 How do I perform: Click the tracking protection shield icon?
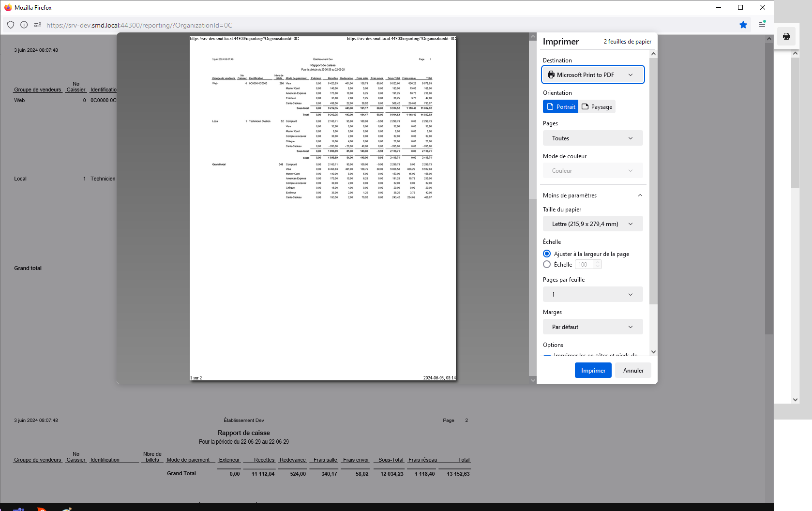point(11,25)
